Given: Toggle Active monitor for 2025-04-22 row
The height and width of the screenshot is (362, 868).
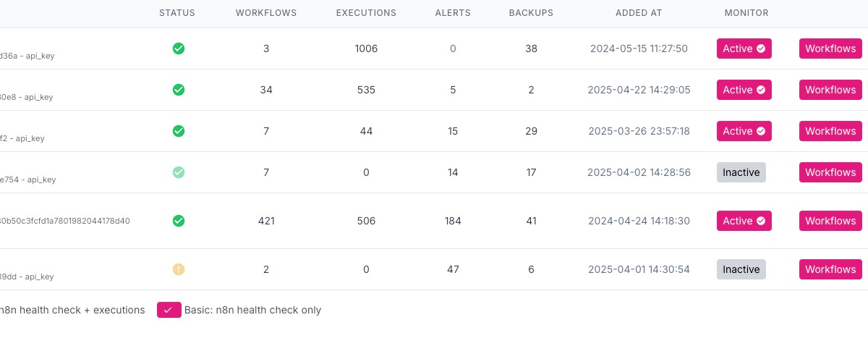Looking at the screenshot, I should click(x=744, y=90).
